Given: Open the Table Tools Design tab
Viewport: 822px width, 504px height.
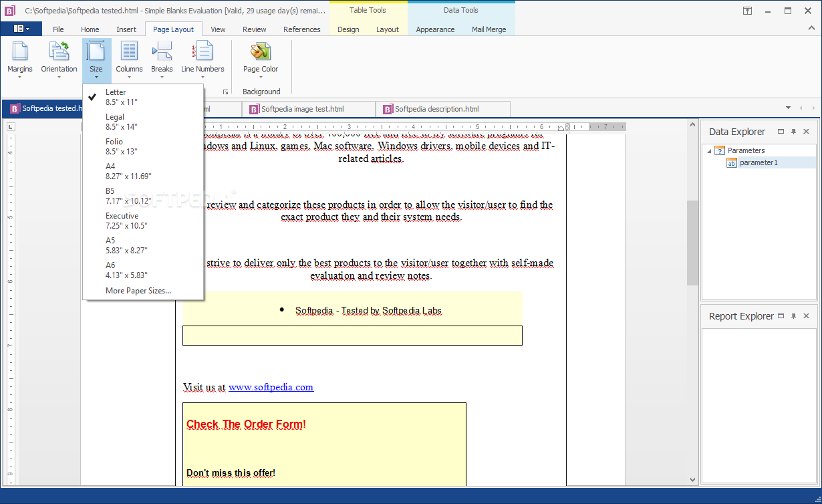Looking at the screenshot, I should pos(348,29).
